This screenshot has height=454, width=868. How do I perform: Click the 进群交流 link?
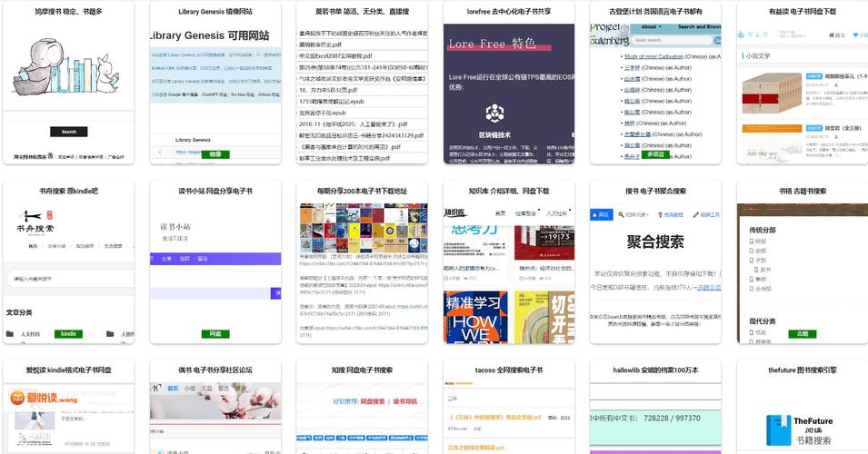709,288
